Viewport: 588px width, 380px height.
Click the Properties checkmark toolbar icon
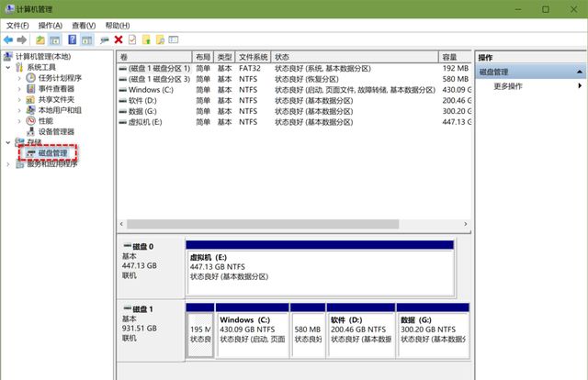132,39
